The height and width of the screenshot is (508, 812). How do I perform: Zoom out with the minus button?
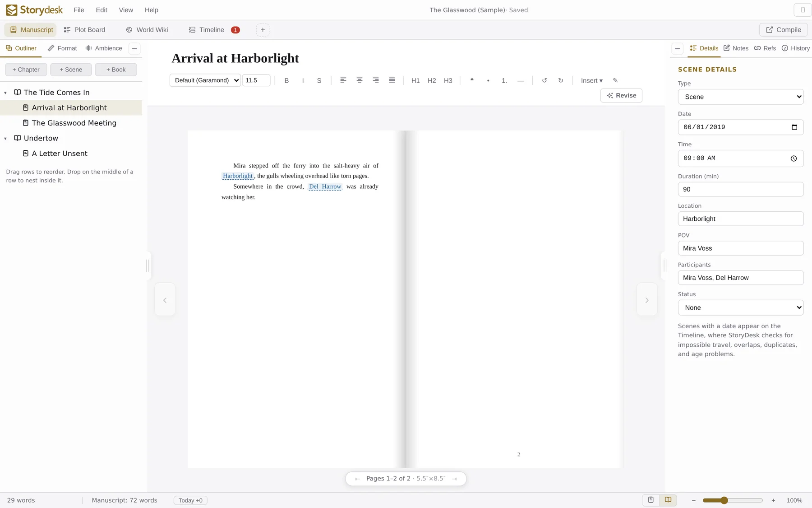pyautogui.click(x=694, y=500)
